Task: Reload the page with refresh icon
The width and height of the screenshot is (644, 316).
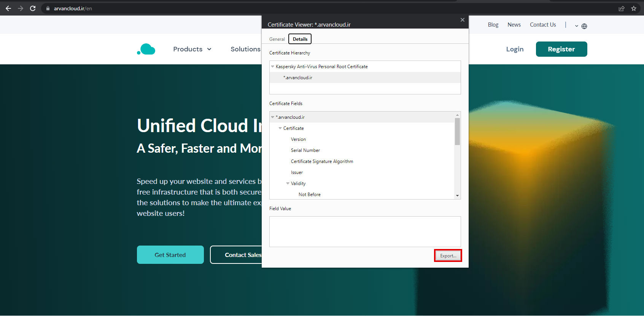Action: (x=33, y=8)
